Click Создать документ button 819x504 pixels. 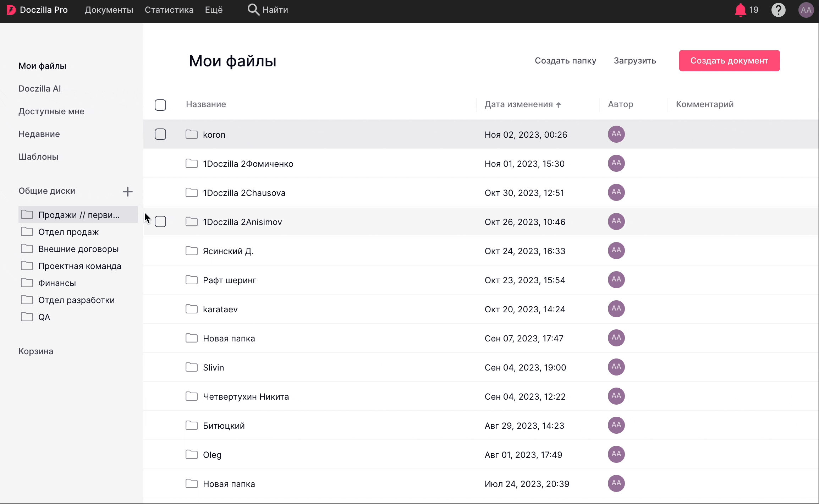pos(729,61)
